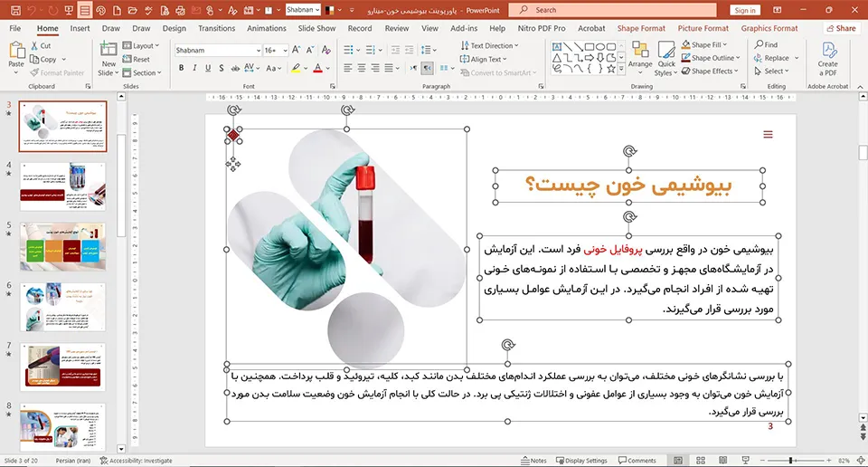868x467 pixels.
Task: Expand Shape Fill dropdown
Action: (x=704, y=44)
